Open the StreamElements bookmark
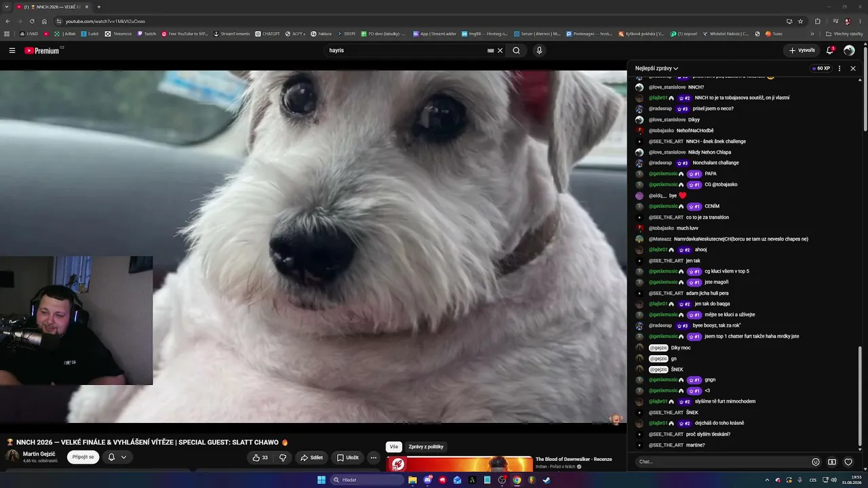 (232, 33)
